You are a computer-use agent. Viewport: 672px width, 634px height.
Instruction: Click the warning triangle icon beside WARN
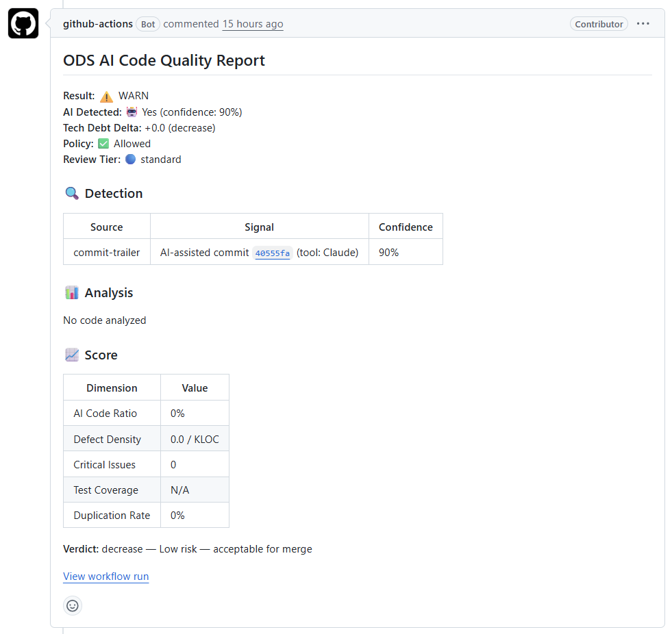coord(106,97)
